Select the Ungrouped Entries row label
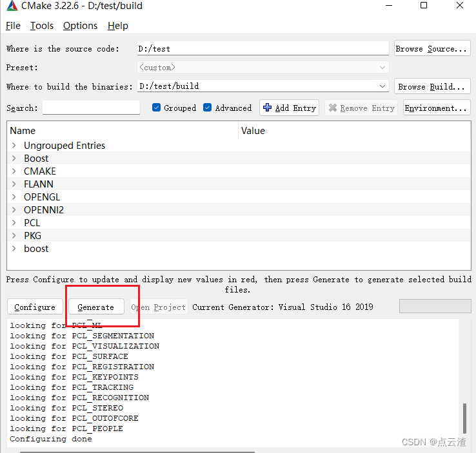The height and width of the screenshot is (453, 476). pyautogui.click(x=64, y=146)
